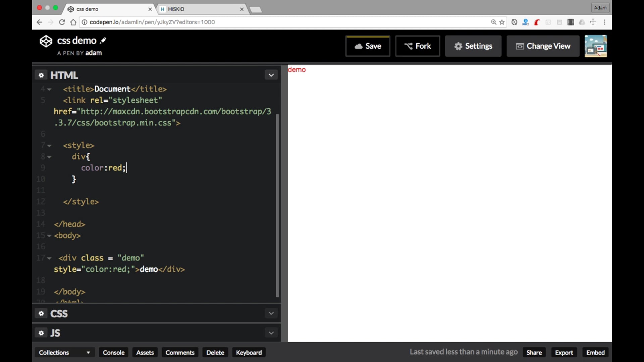The width and height of the screenshot is (644, 362).
Task: Collapse the code fold arrow on the style tag line
Action: [x=49, y=145]
